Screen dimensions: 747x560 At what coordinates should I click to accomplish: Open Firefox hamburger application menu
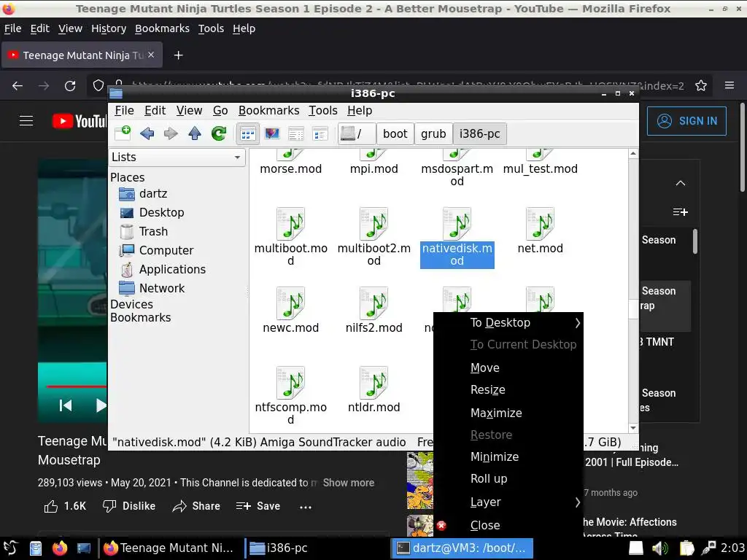click(729, 86)
